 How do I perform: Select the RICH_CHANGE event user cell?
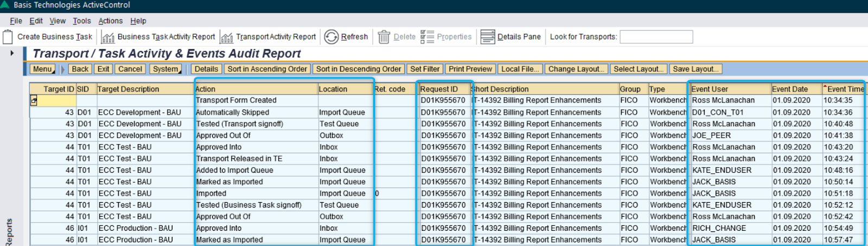point(731,228)
